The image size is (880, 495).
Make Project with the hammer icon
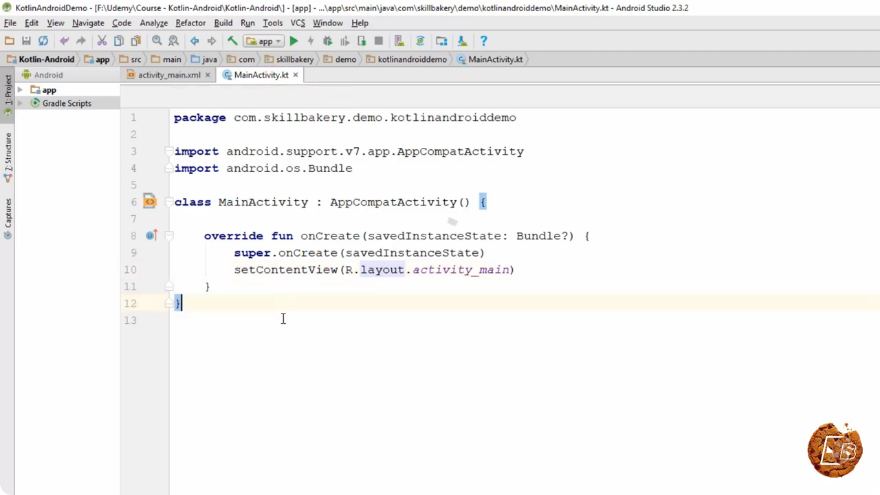point(232,41)
